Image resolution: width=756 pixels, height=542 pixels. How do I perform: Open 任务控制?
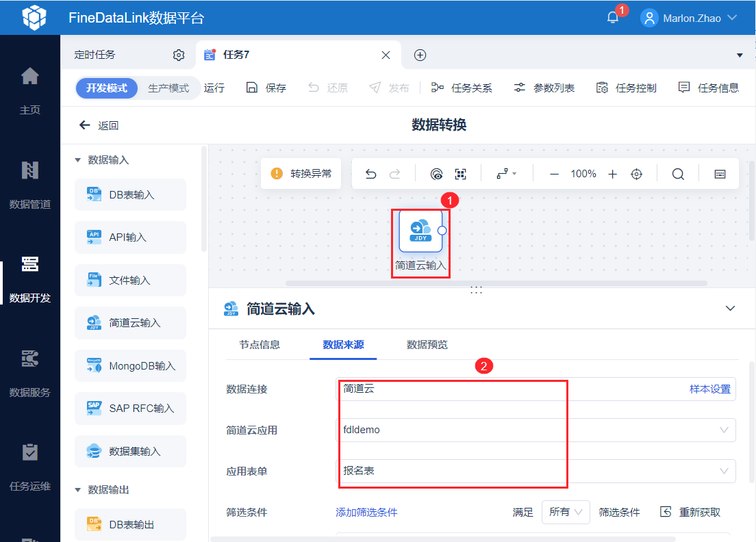pos(626,88)
